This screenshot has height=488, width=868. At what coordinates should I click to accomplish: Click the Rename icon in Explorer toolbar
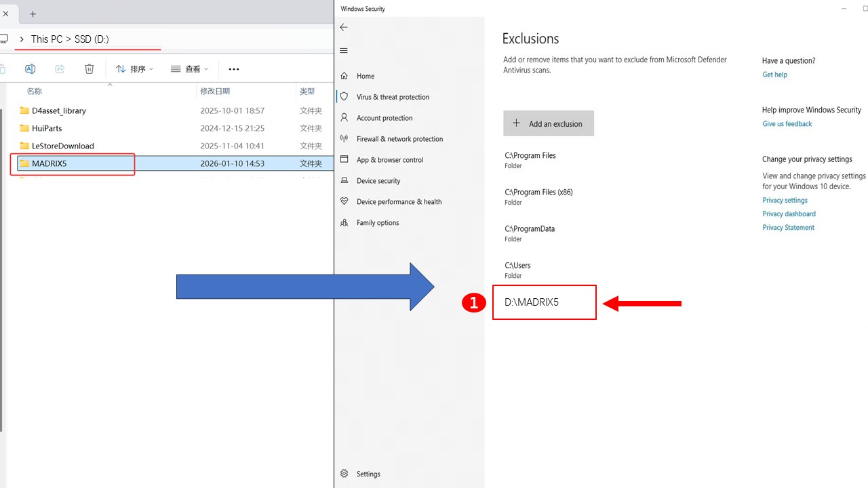click(30, 69)
